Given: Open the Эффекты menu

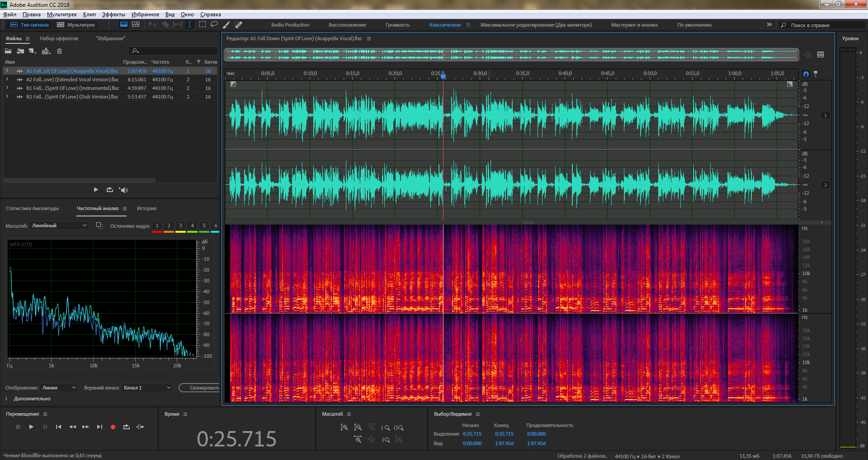Looking at the screenshot, I should 113,14.
